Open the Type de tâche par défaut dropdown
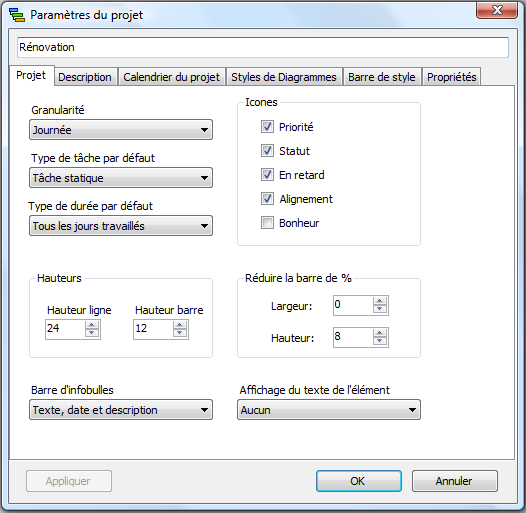This screenshot has width=526, height=513. (x=121, y=178)
